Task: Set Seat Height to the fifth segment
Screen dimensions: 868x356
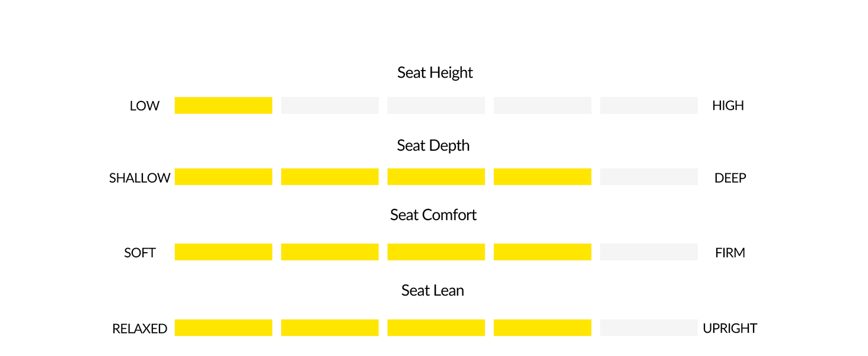Action: click(649, 106)
